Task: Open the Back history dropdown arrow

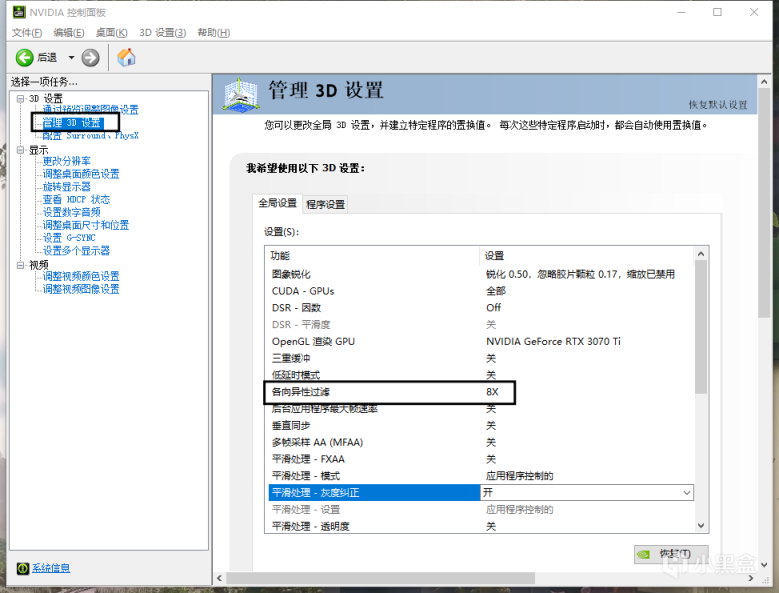Action: click(71, 58)
